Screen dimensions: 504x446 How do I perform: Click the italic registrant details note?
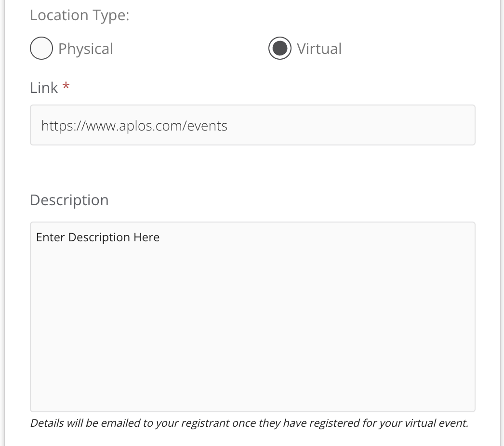click(x=249, y=423)
